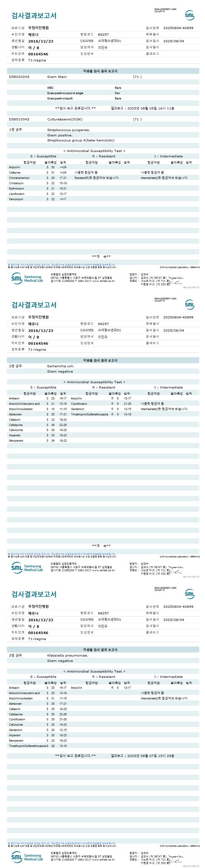Screen dimensions: 205x868
Task: Select Gentamicin in the Klebsiella pneumoniae susceptible list
Action: coord(16,730)
